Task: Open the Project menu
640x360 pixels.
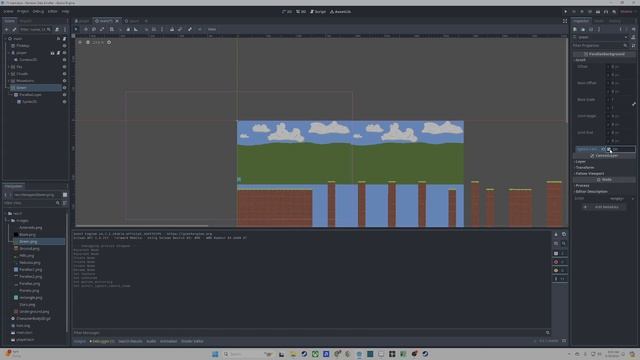Action: (23, 11)
